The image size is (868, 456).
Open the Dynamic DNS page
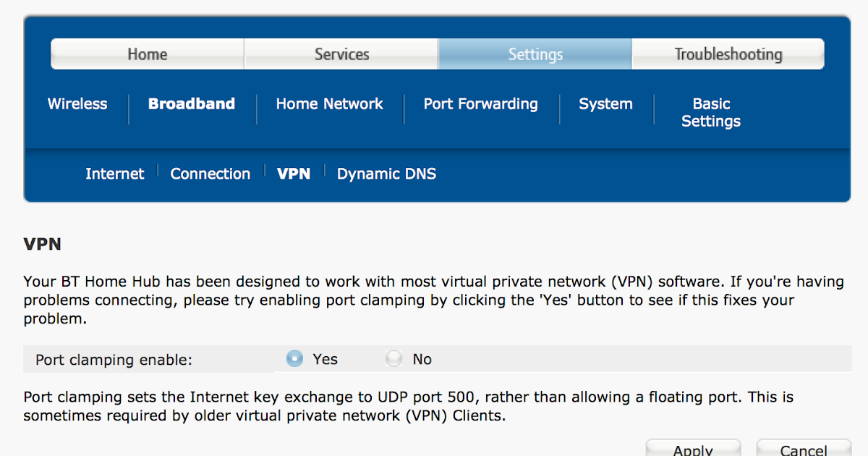click(386, 174)
